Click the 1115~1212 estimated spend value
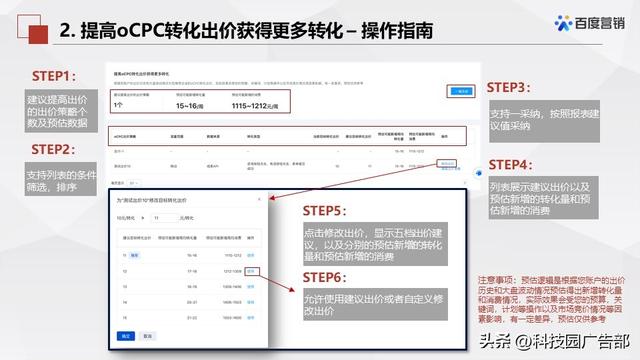 point(255,106)
